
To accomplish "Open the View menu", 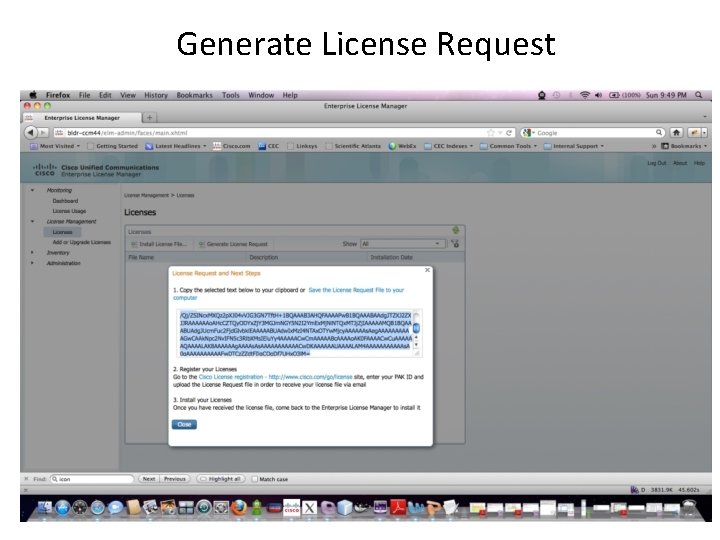I will (x=128, y=95).
